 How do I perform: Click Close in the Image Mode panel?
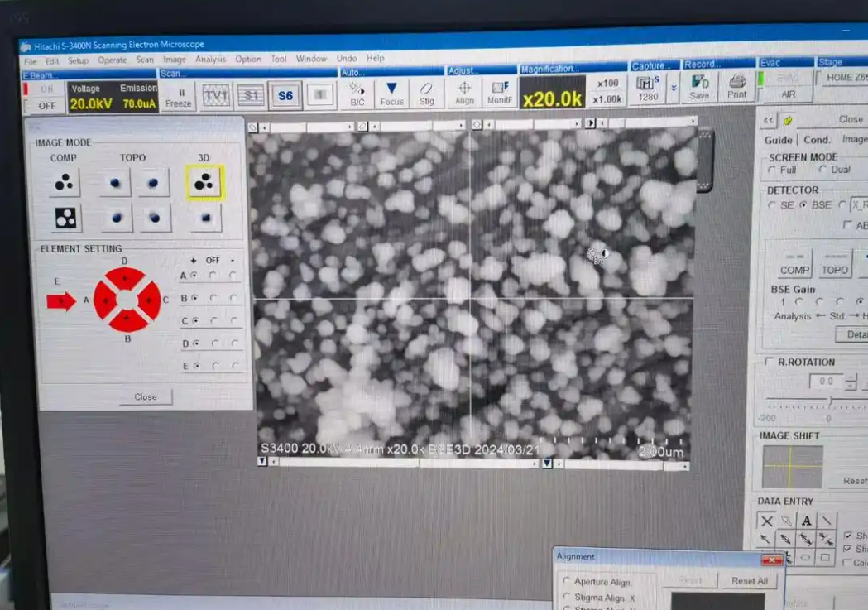(146, 397)
